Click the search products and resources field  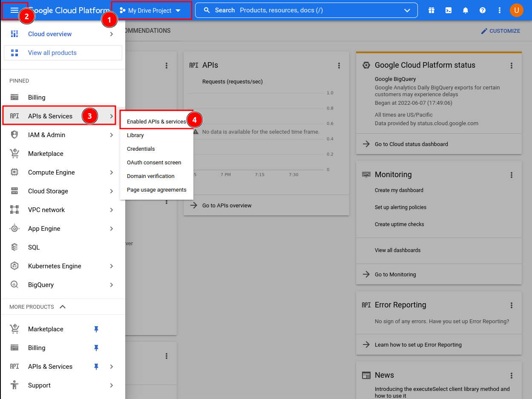coord(307,10)
